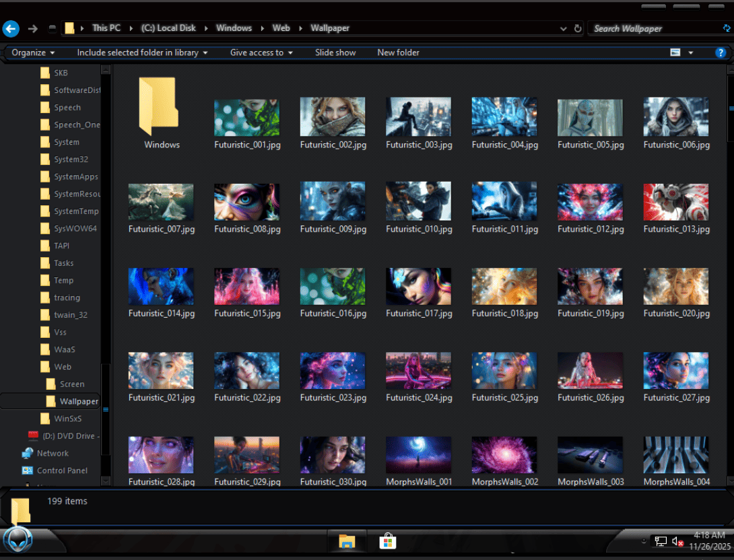Viewport: 734px width, 560px height.
Task: Click the Futuristic_022.jpg file name
Action: click(x=247, y=398)
